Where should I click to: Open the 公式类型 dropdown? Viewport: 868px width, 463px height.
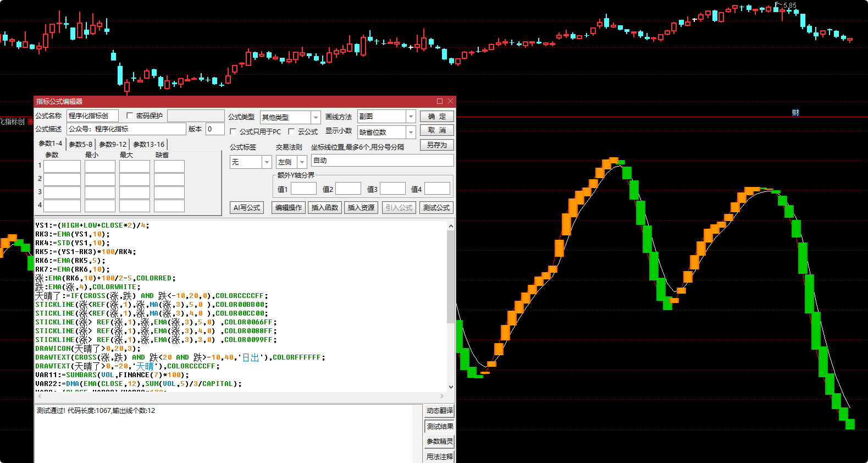316,117
